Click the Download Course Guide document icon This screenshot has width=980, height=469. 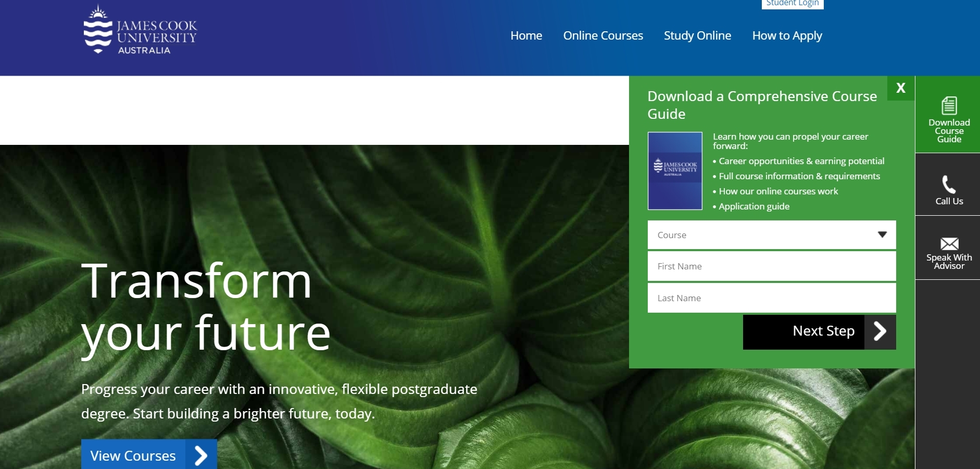click(949, 105)
